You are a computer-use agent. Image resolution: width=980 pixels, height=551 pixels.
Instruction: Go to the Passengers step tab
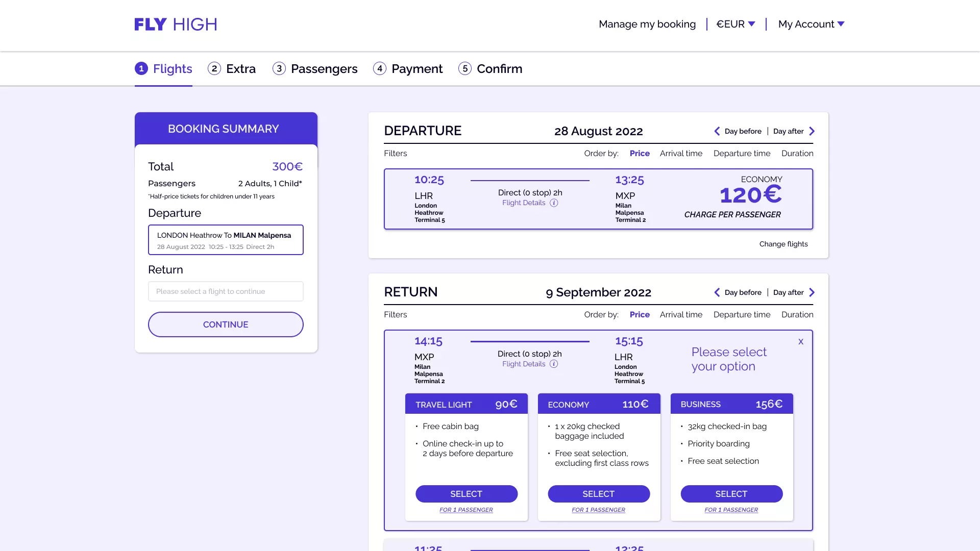pos(315,69)
